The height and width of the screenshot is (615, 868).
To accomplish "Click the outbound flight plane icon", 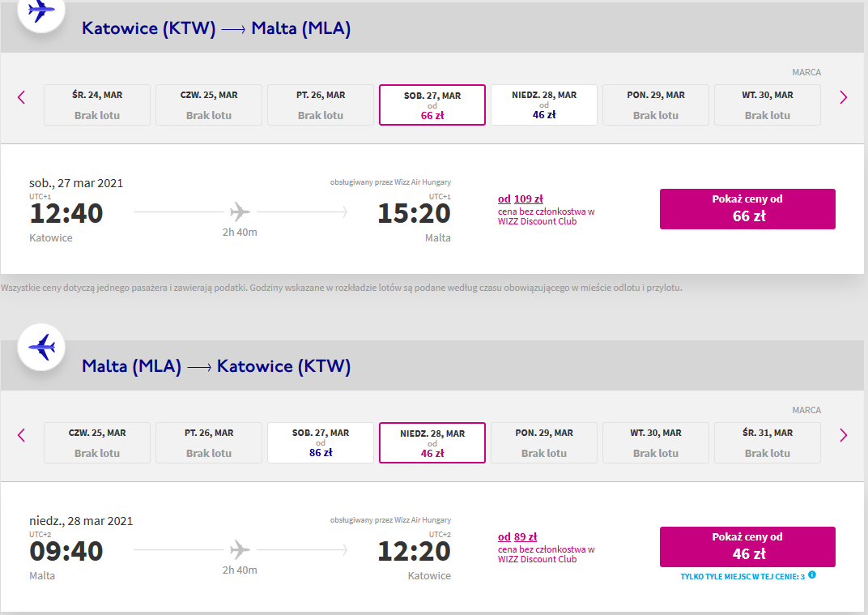I will tap(41, 11).
